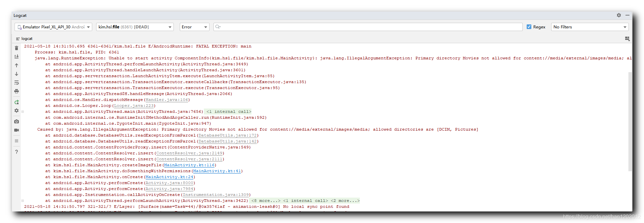Open ContentResolver.java:2149 link
The image size is (644, 223).
[x=189, y=153]
